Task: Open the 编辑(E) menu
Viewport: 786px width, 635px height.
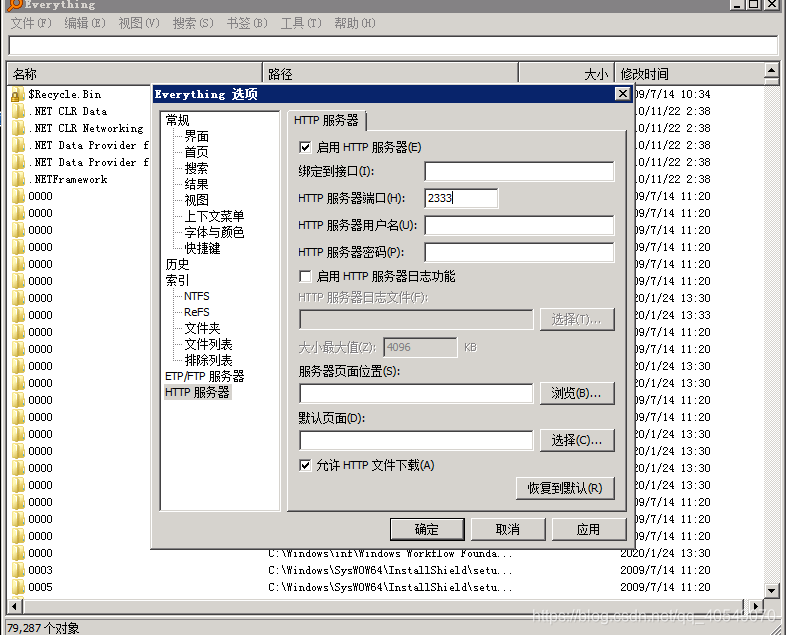Action: click(85, 23)
